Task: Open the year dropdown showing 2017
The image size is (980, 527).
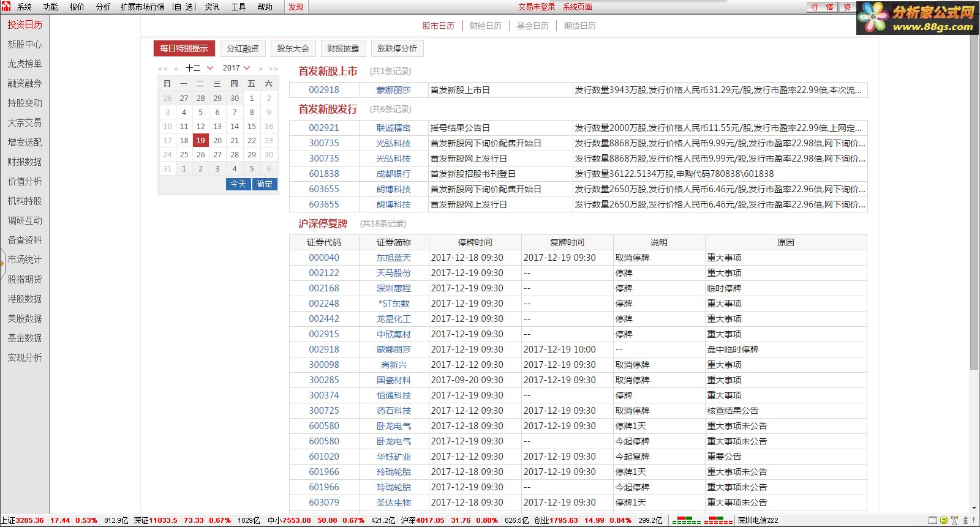Action: [x=236, y=68]
